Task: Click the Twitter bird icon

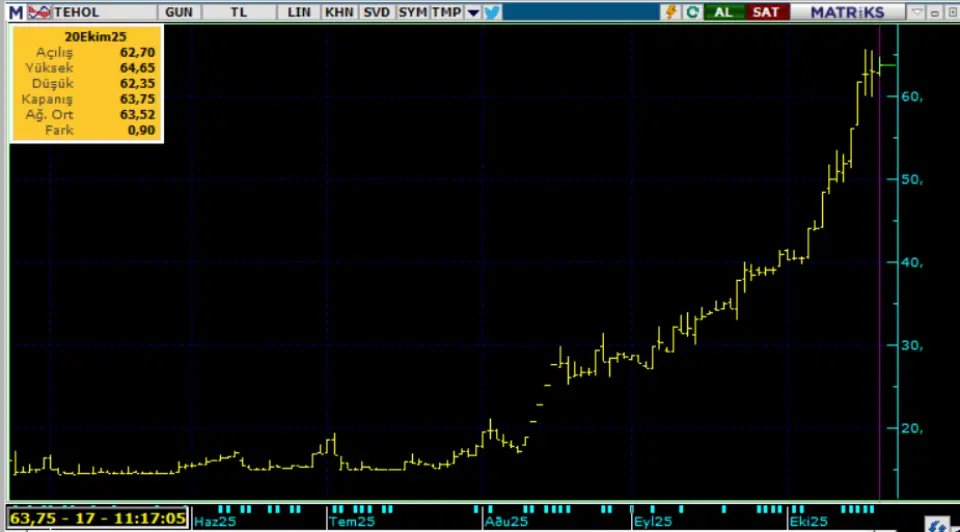Action: 492,12
